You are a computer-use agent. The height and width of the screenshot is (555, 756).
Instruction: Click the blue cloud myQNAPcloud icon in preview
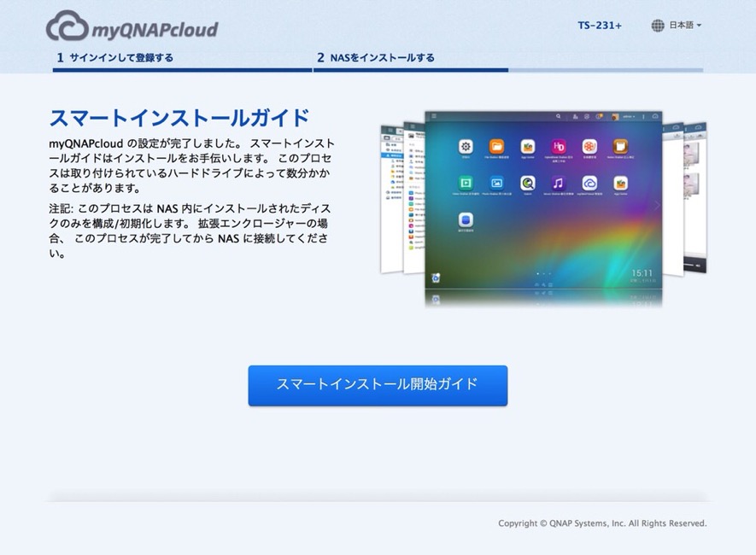pyautogui.click(x=589, y=183)
